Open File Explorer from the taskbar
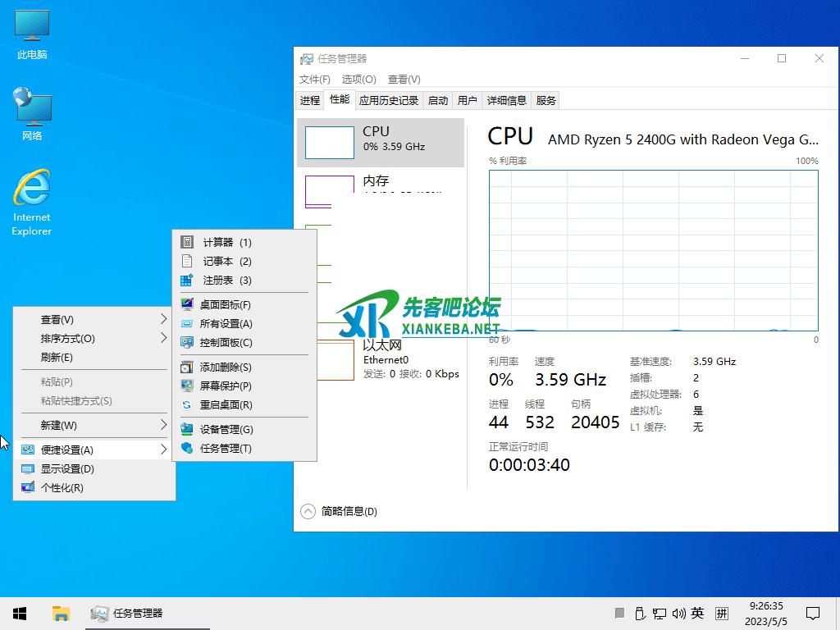Image resolution: width=840 pixels, height=630 pixels. [61, 613]
